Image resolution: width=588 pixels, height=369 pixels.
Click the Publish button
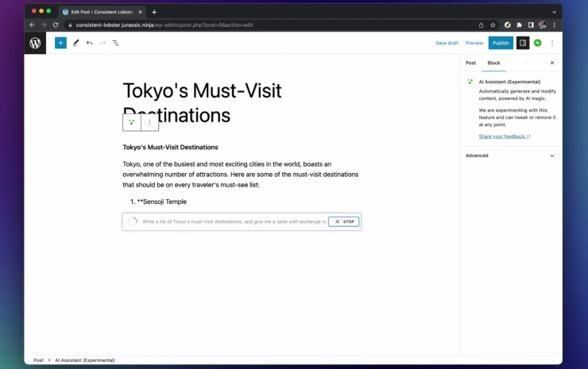(x=500, y=43)
